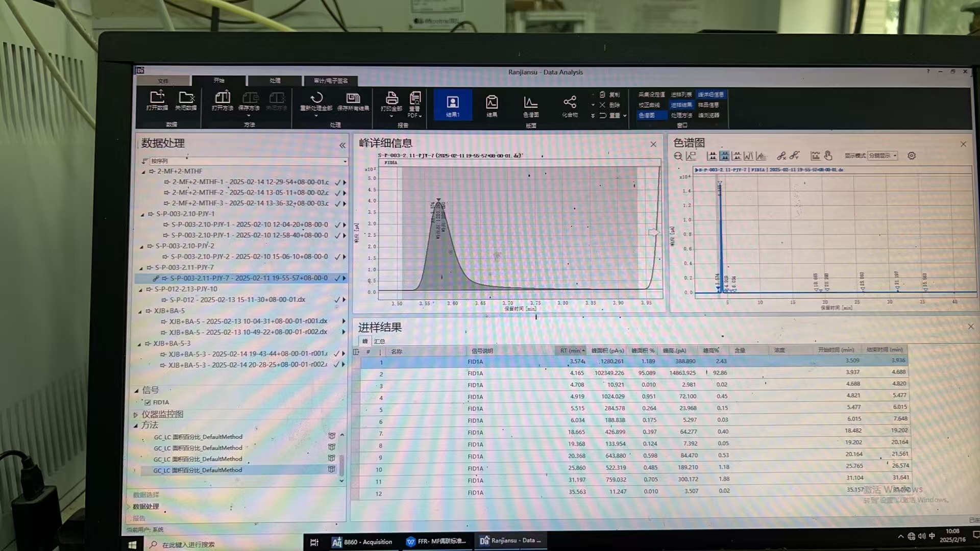Click the 报告 link at bottom left
Viewport: 980px width, 551px height.
[139, 518]
